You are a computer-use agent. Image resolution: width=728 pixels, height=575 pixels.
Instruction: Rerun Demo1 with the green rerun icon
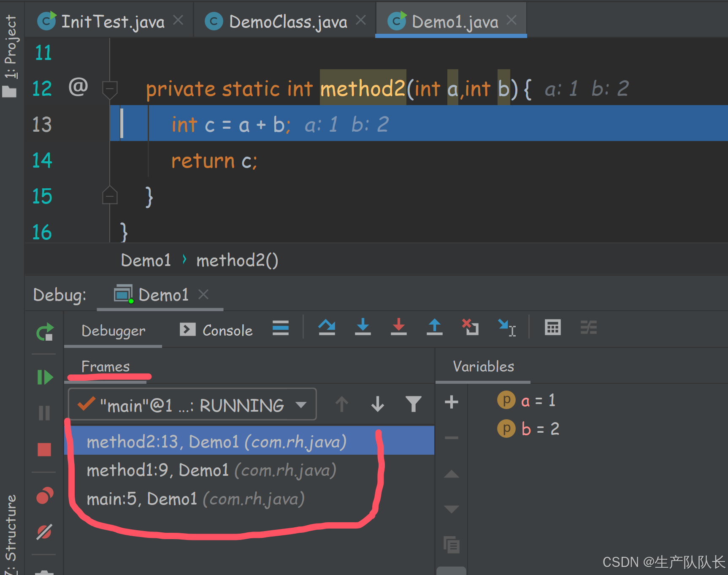pos(45,332)
